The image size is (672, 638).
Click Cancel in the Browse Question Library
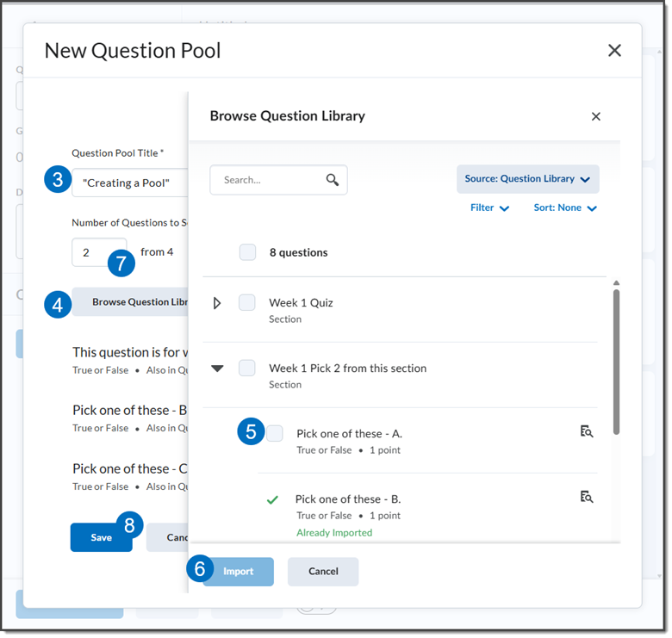323,572
